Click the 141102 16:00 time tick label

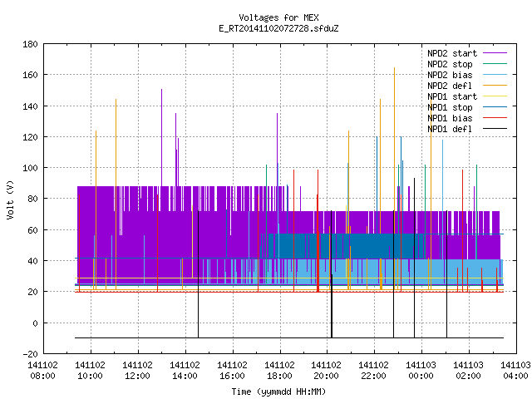tap(232, 371)
